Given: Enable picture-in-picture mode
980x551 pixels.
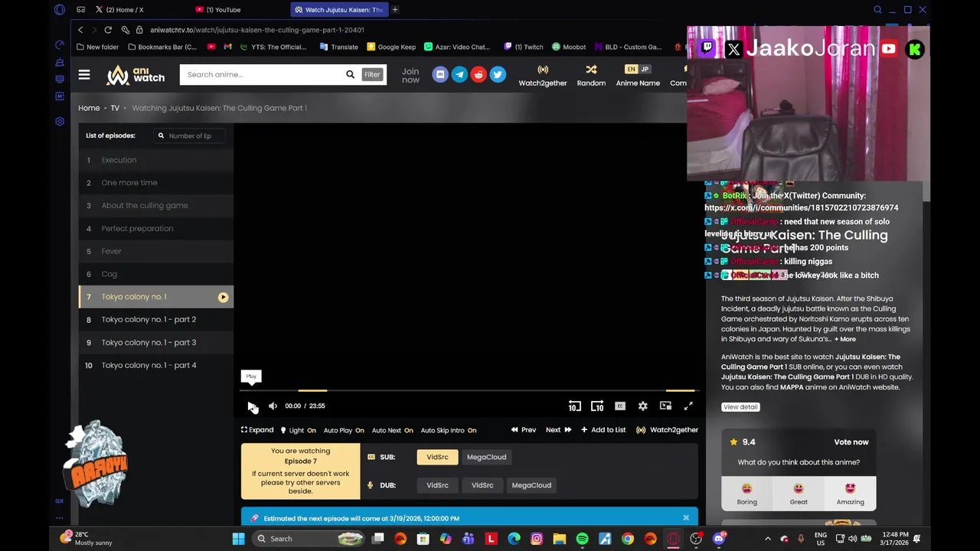Looking at the screenshot, I should [x=665, y=406].
